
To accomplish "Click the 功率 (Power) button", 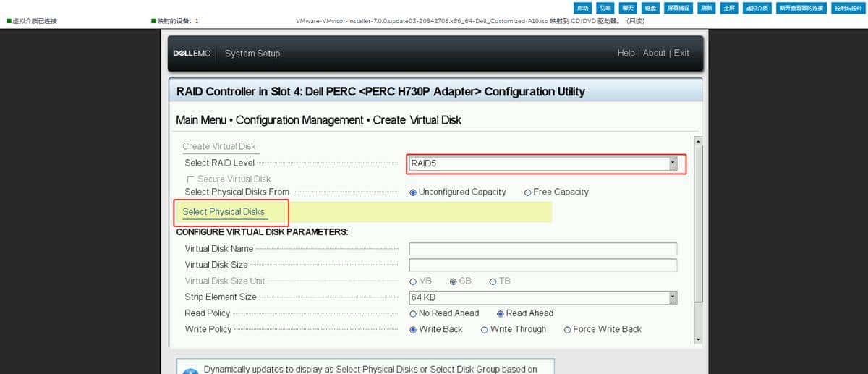I will coord(605,8).
